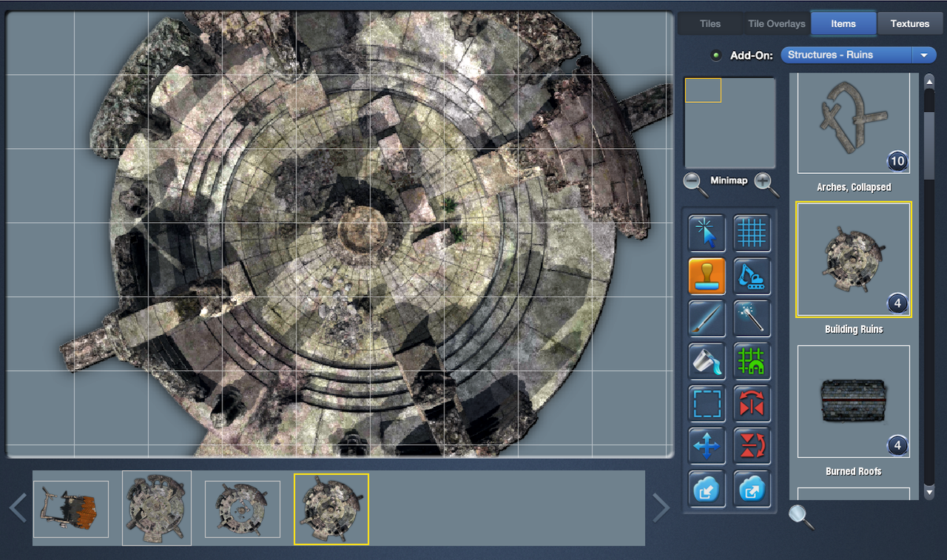
Task: Select the Arches, Collapsed item thumbnail
Action: click(x=854, y=123)
